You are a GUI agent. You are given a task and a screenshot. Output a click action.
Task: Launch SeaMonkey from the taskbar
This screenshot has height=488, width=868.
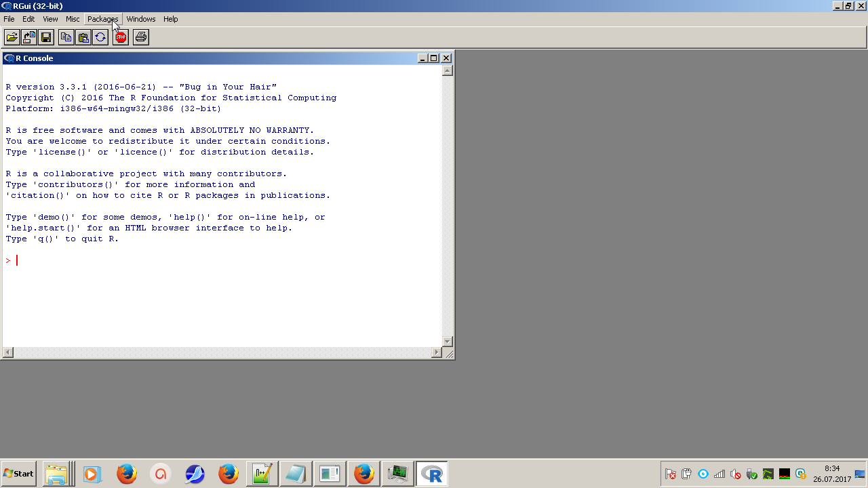coord(195,474)
